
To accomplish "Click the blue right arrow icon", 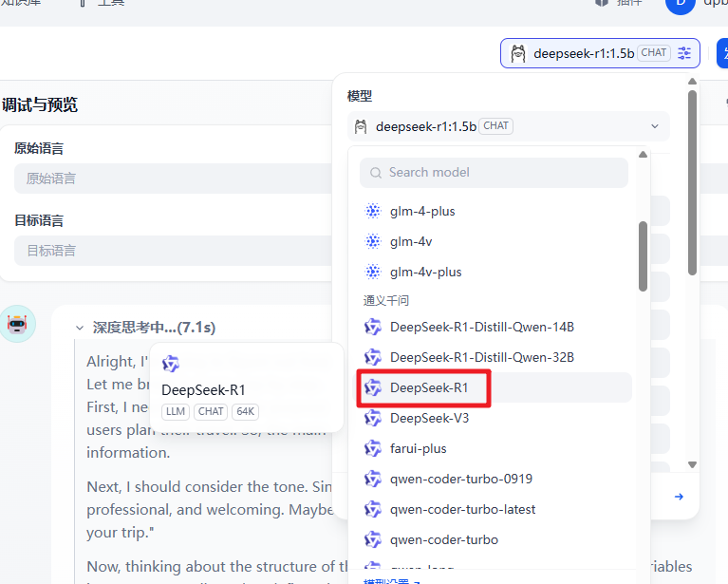I will [x=679, y=496].
